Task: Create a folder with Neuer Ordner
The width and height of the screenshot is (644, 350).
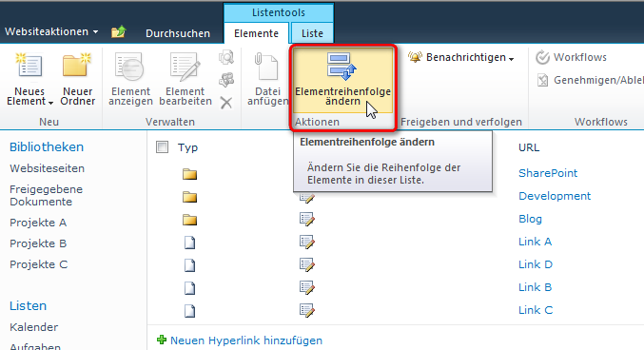Action: (x=77, y=79)
